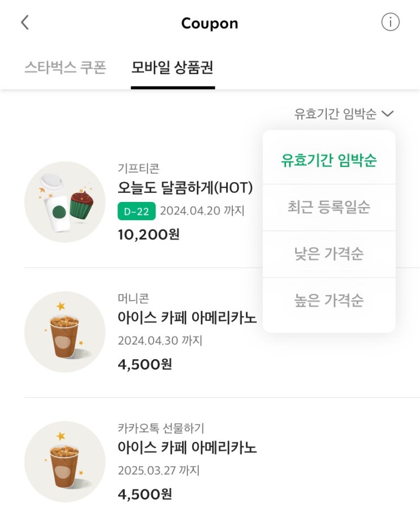Tap the 카카오톡 선물하기 iced americano thumbnail
Screen dimensions: 420x512
pyautogui.click(x=65, y=461)
